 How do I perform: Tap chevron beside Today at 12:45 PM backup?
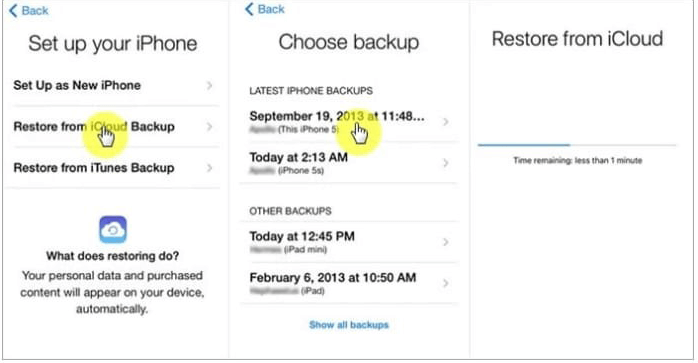(446, 242)
